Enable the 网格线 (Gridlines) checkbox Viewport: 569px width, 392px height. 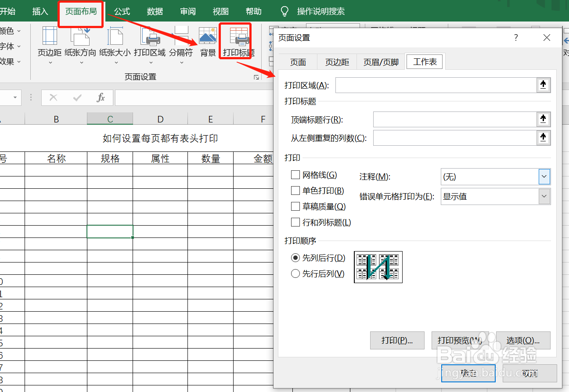[x=295, y=174]
